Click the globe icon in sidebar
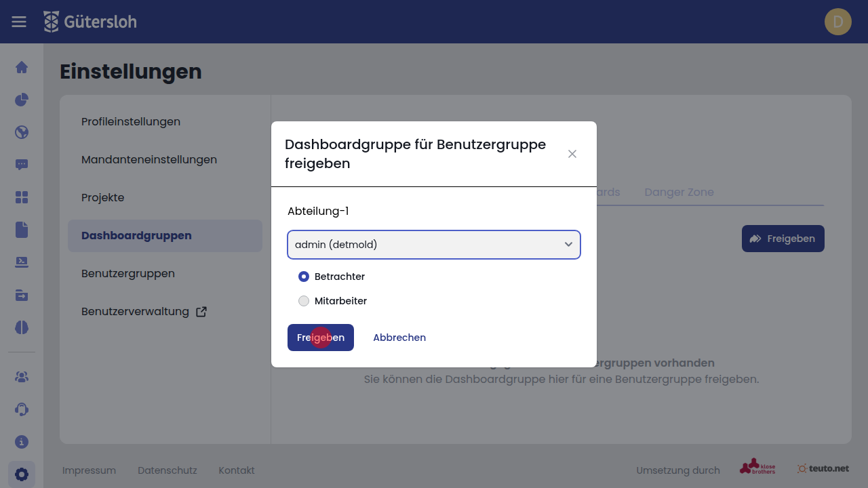868x488 pixels. click(22, 132)
